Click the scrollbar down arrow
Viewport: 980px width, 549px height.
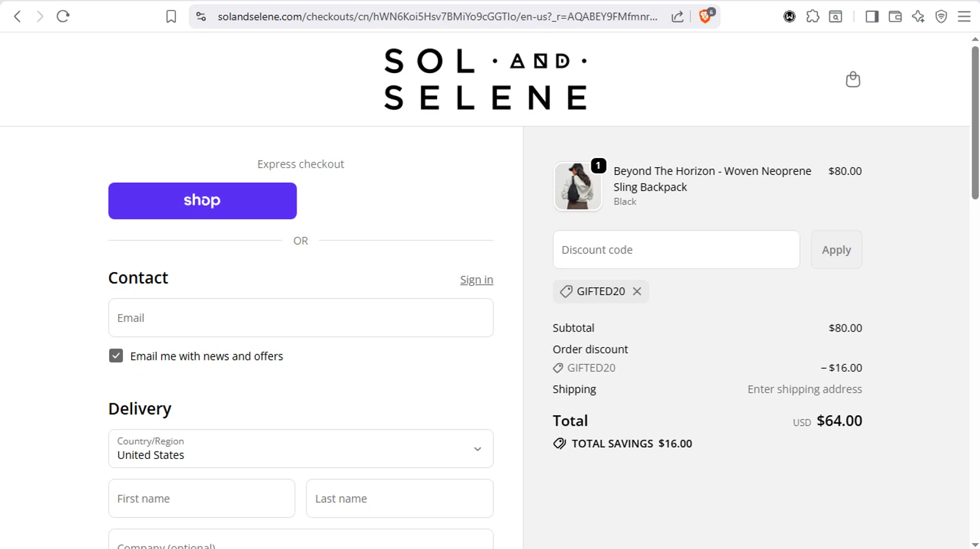tap(975, 544)
